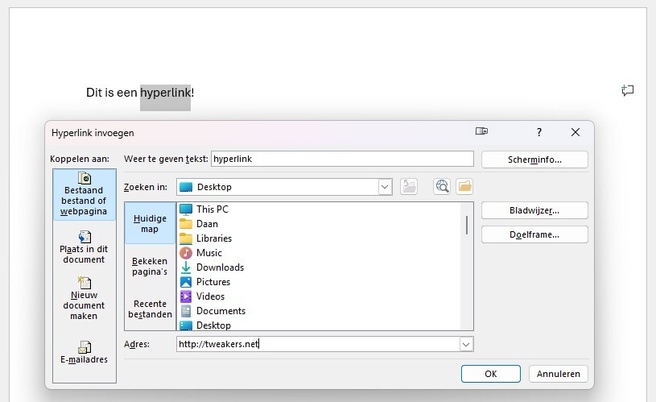Viewport: 656px width, 402px height.
Task: Open the browse the web icon
Action: point(442,187)
